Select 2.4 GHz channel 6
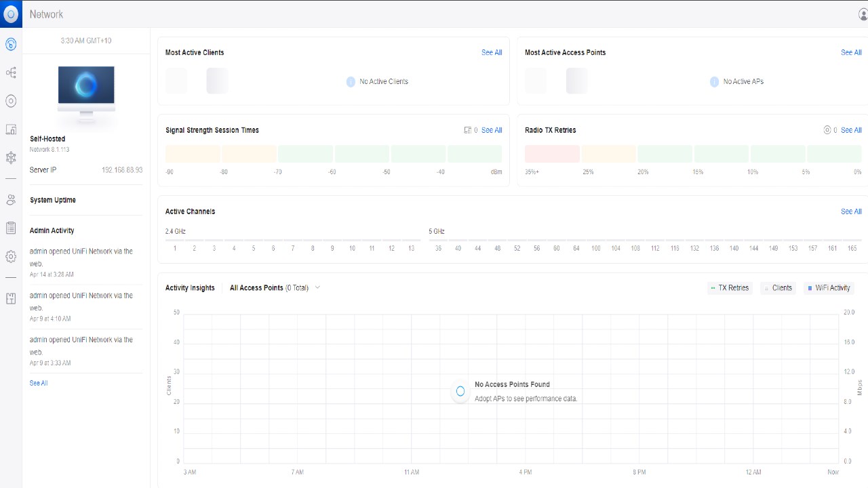Image resolution: width=868 pixels, height=488 pixels. click(x=273, y=249)
